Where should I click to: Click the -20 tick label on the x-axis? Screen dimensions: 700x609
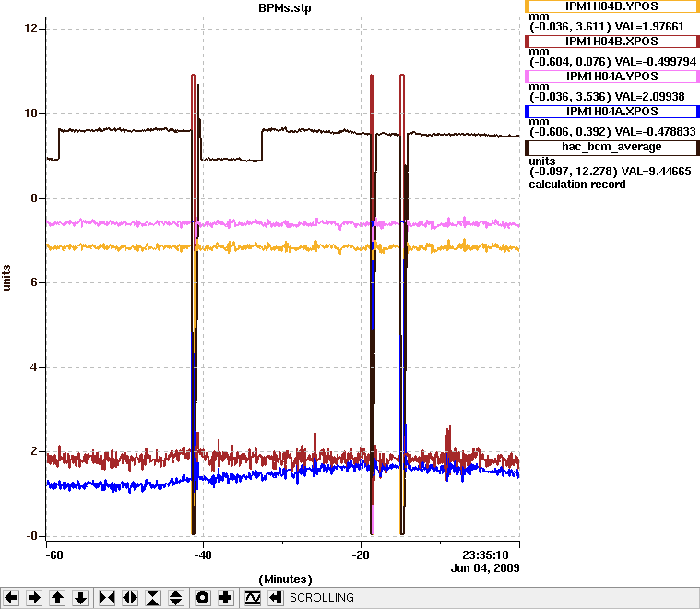361,555
